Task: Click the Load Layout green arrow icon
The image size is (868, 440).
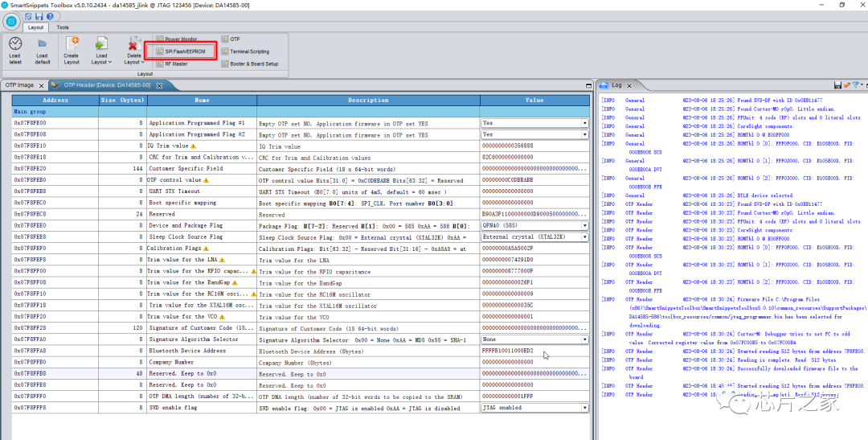Action: click(101, 43)
